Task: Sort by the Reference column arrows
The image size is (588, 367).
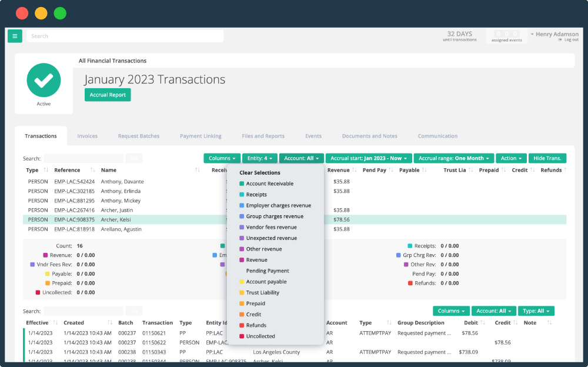Action: pyautogui.click(x=93, y=170)
